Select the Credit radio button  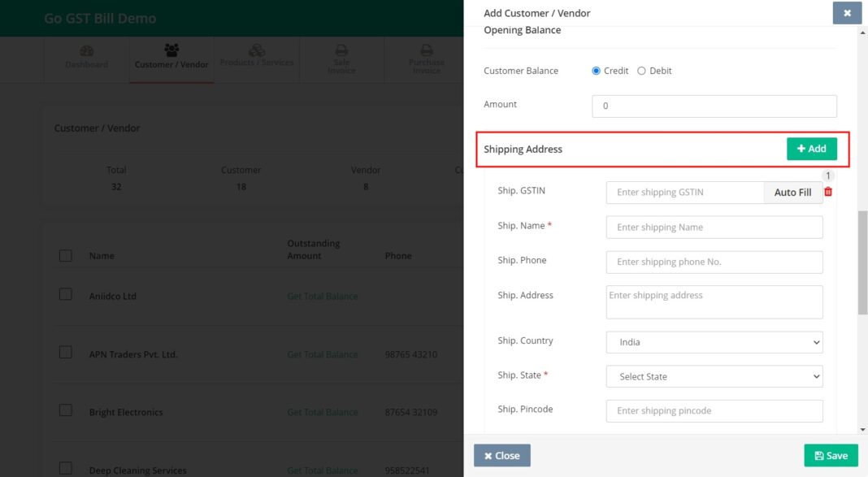click(596, 71)
